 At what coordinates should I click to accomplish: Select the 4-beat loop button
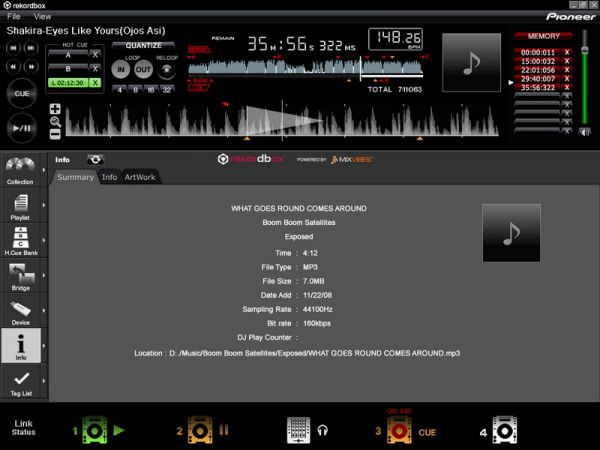120,90
